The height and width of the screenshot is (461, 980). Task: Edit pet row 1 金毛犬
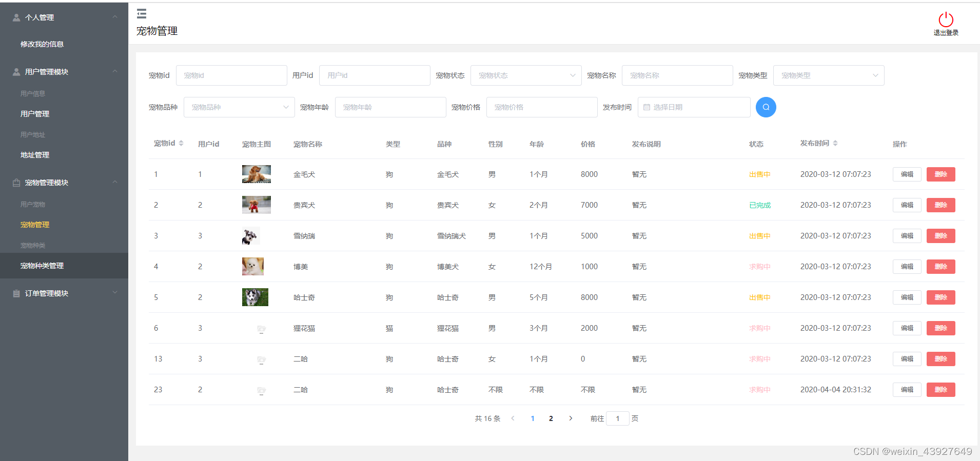coord(907,174)
